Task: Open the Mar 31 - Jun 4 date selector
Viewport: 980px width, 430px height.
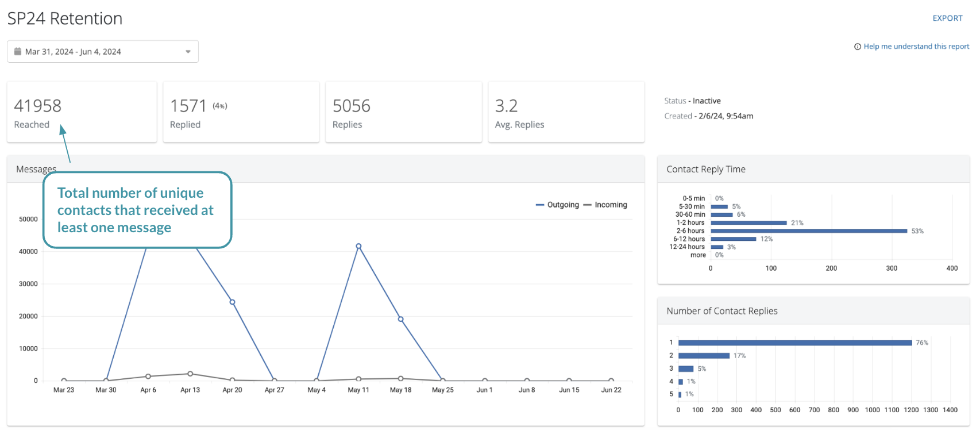Action: [102, 52]
